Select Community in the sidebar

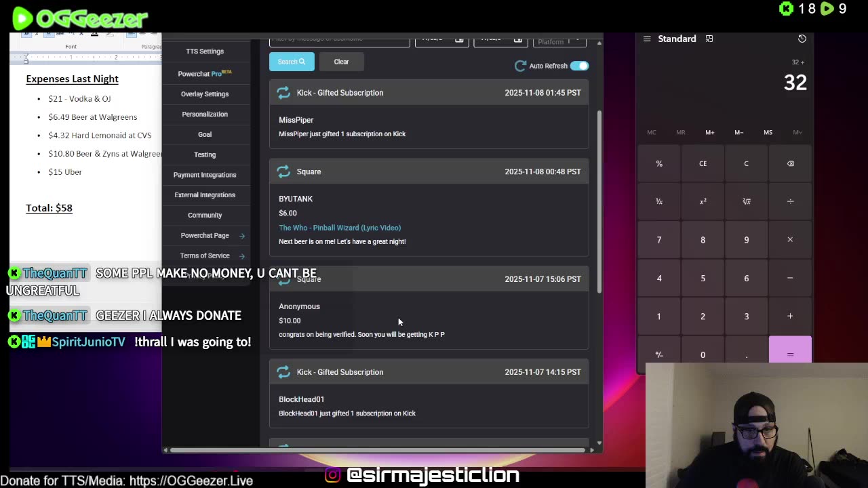click(x=205, y=215)
